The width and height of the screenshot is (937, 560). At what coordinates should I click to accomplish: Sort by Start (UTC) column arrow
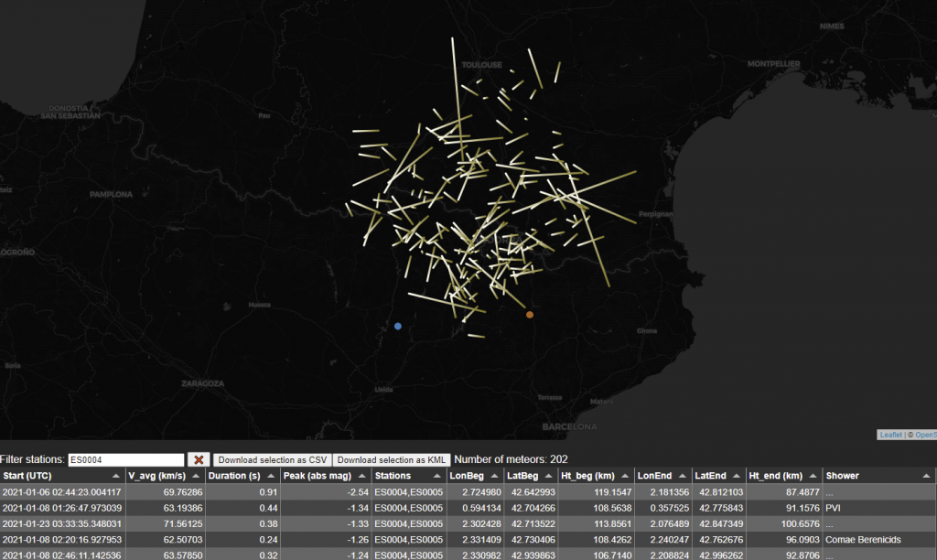click(x=115, y=477)
